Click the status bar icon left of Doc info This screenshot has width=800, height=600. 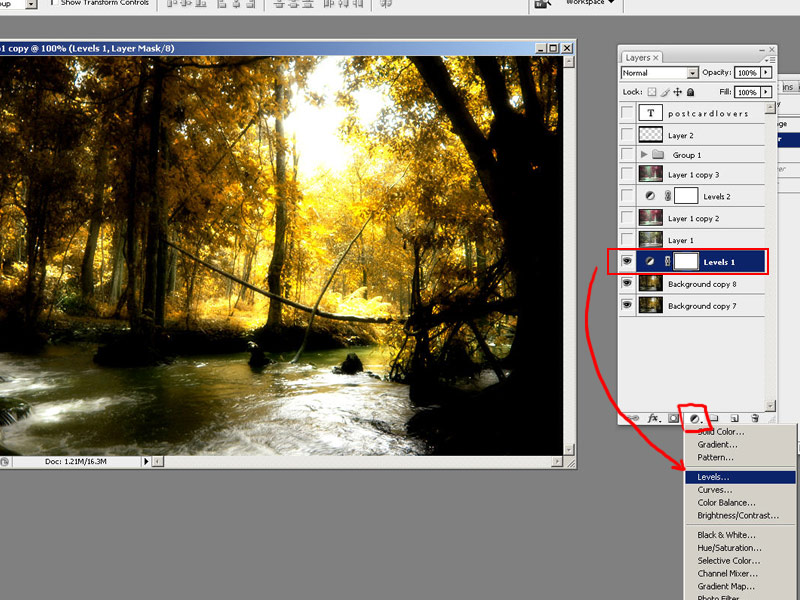coord(5,462)
